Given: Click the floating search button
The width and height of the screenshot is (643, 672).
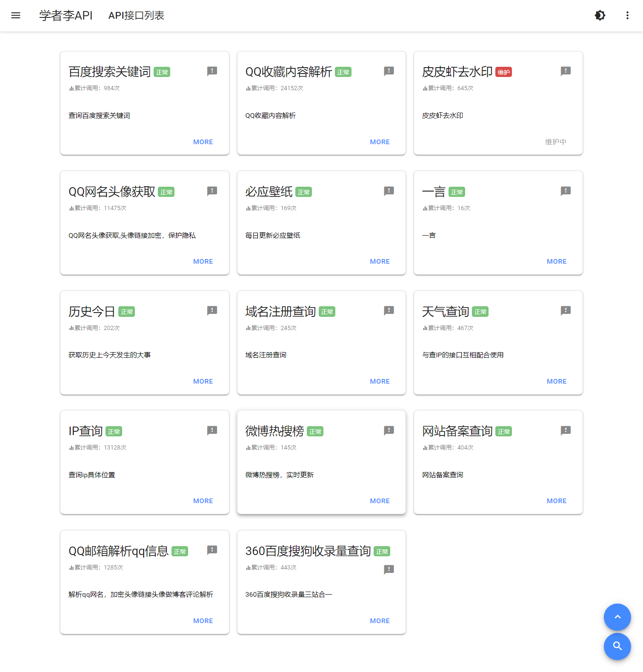Looking at the screenshot, I should (617, 646).
